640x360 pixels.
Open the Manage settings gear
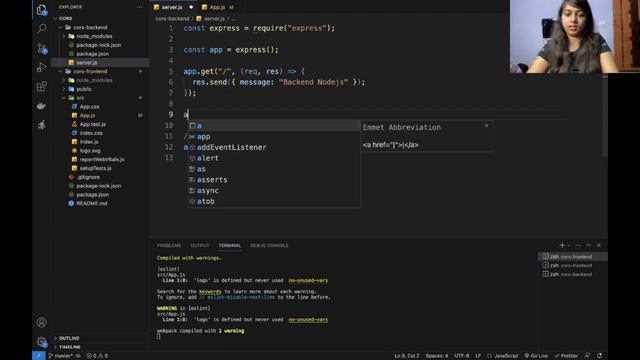(x=41, y=342)
